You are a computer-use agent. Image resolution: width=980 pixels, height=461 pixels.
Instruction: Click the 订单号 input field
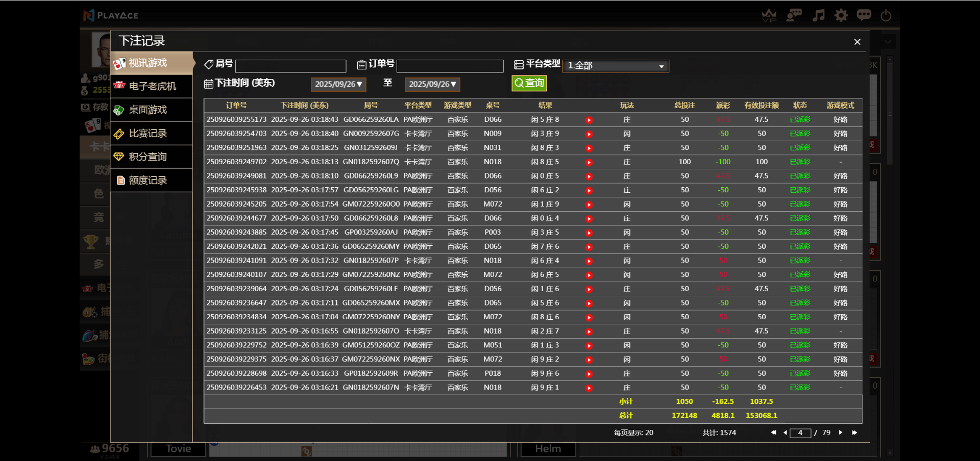click(450, 66)
